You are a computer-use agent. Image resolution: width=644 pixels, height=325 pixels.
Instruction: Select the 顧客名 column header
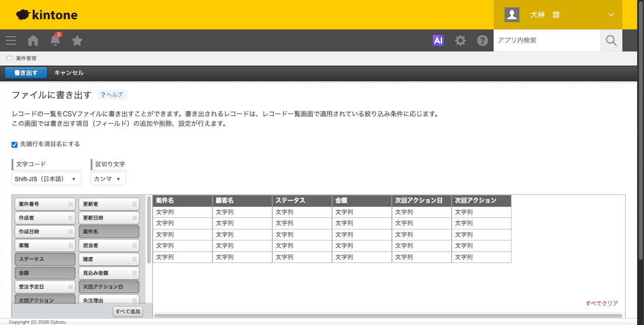pyautogui.click(x=242, y=200)
